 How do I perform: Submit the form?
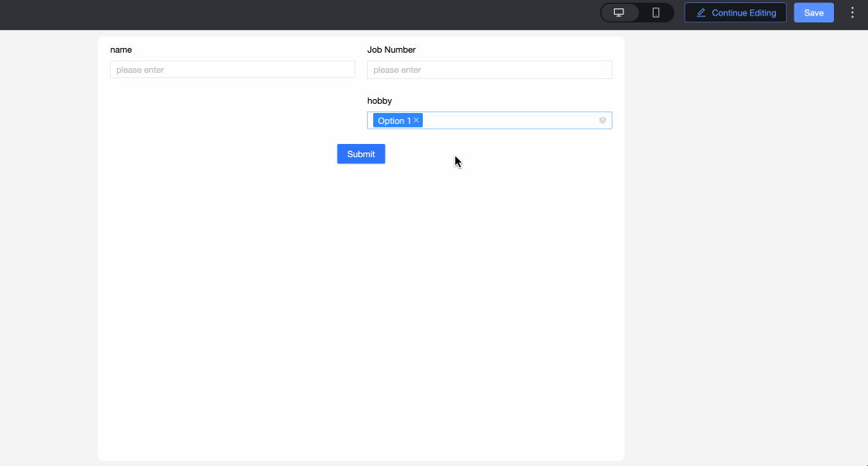click(361, 154)
